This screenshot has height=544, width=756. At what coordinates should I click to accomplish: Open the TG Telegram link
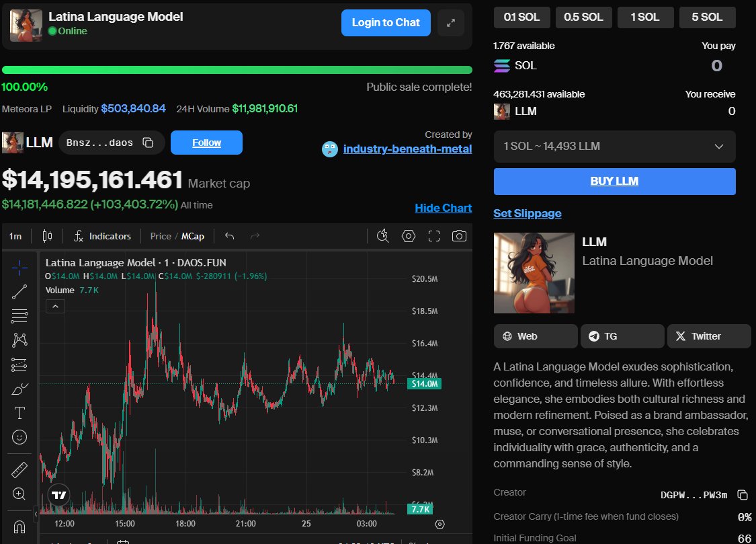coord(622,336)
